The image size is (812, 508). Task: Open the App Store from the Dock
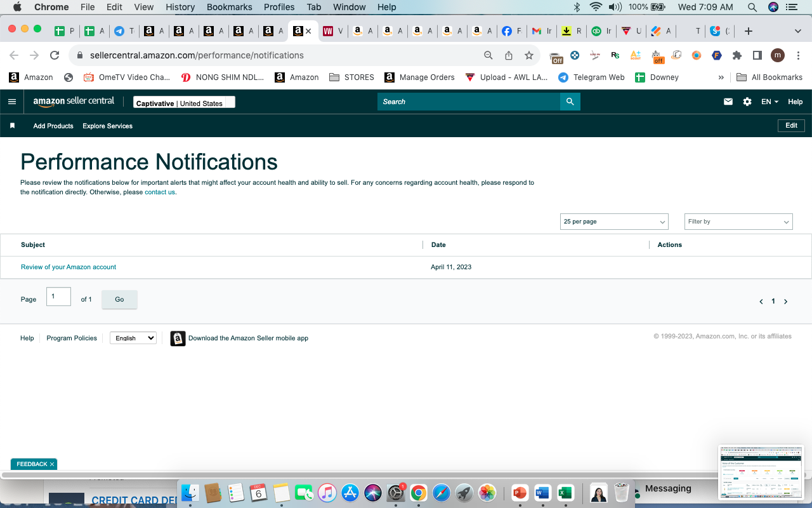(350, 493)
